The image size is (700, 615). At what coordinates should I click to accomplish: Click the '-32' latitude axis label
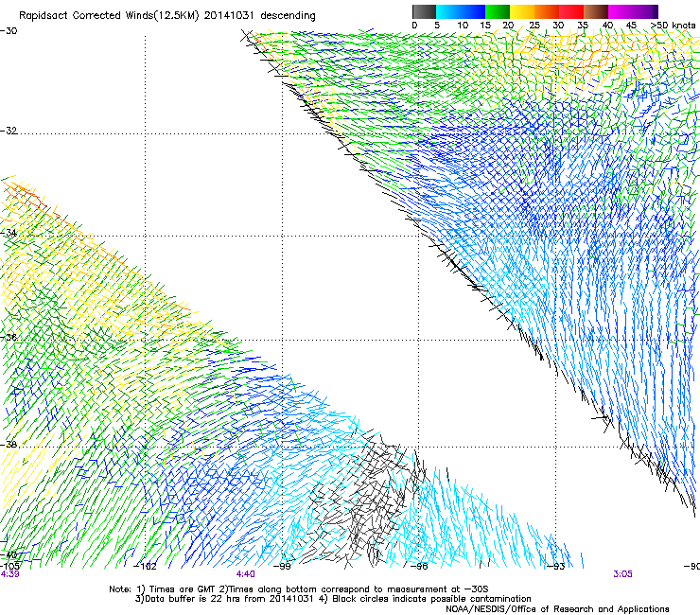[9, 131]
